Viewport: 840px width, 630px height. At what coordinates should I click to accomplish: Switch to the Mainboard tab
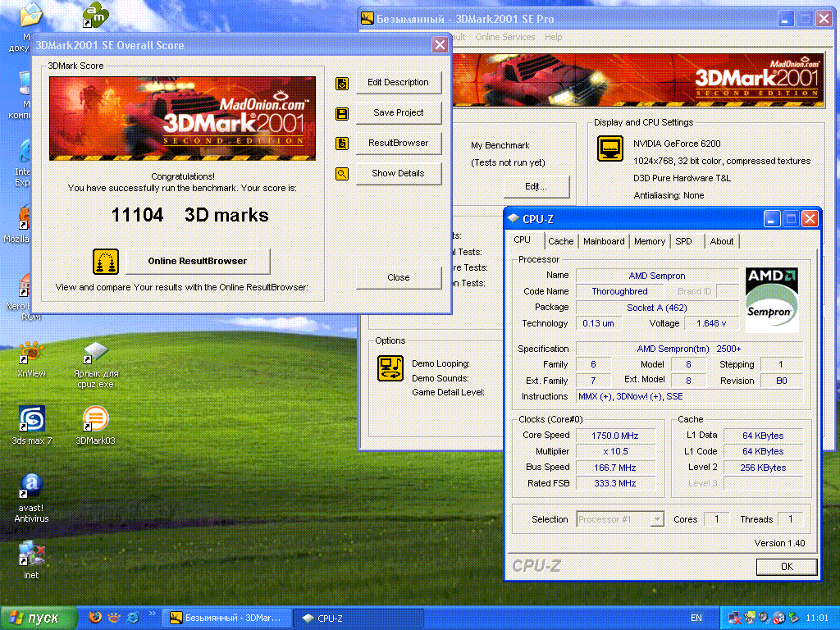pos(604,242)
